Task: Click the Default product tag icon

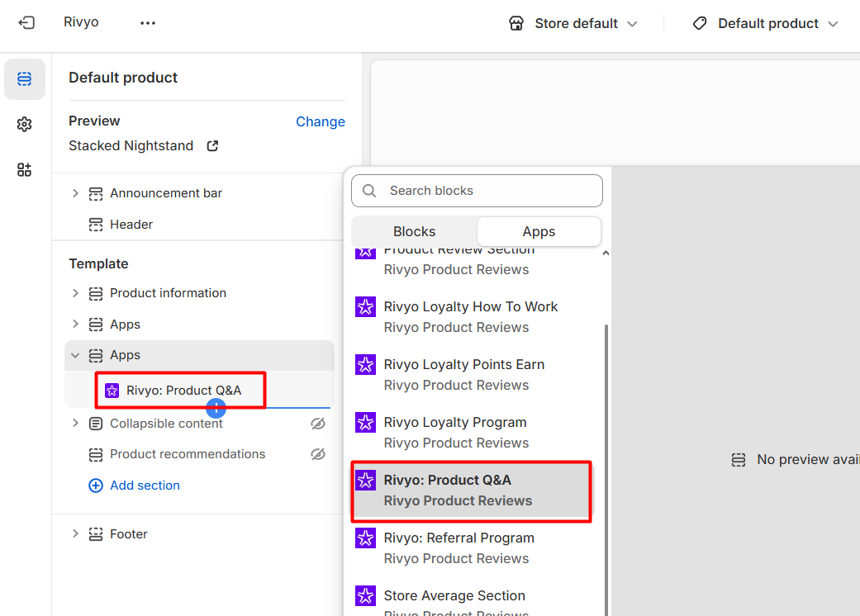Action: click(x=699, y=24)
